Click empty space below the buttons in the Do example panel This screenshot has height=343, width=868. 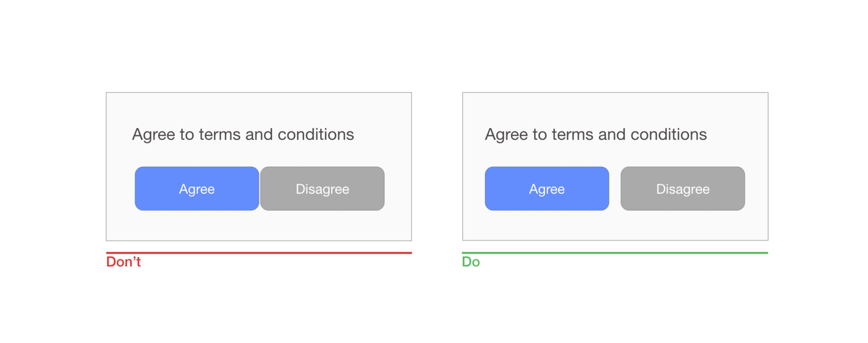[615, 226]
